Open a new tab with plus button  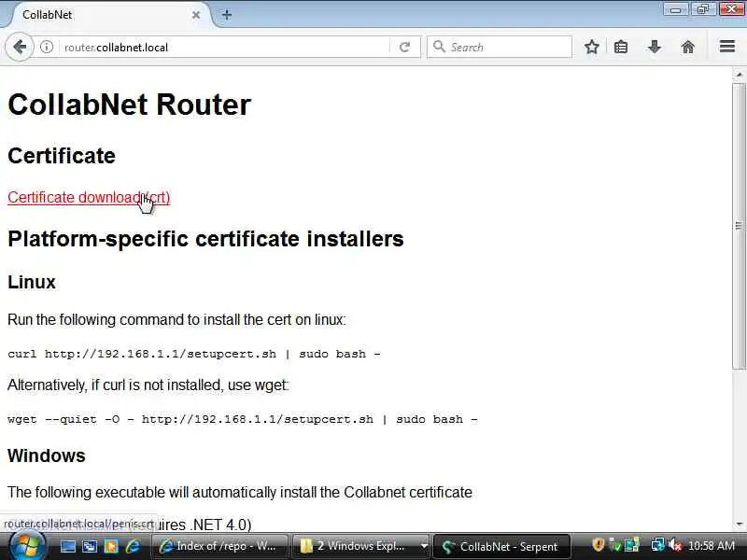227,15
